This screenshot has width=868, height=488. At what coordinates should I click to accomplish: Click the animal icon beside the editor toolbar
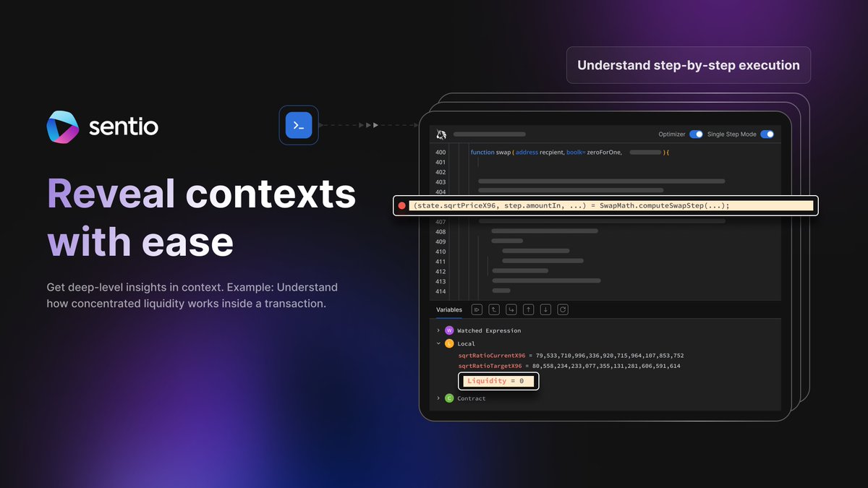tap(441, 134)
